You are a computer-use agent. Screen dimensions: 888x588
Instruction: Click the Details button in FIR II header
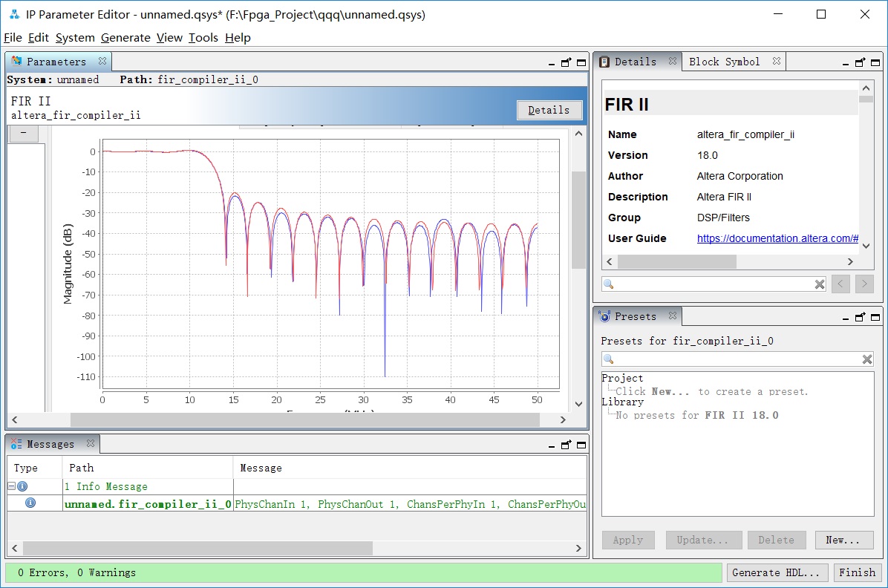549,110
